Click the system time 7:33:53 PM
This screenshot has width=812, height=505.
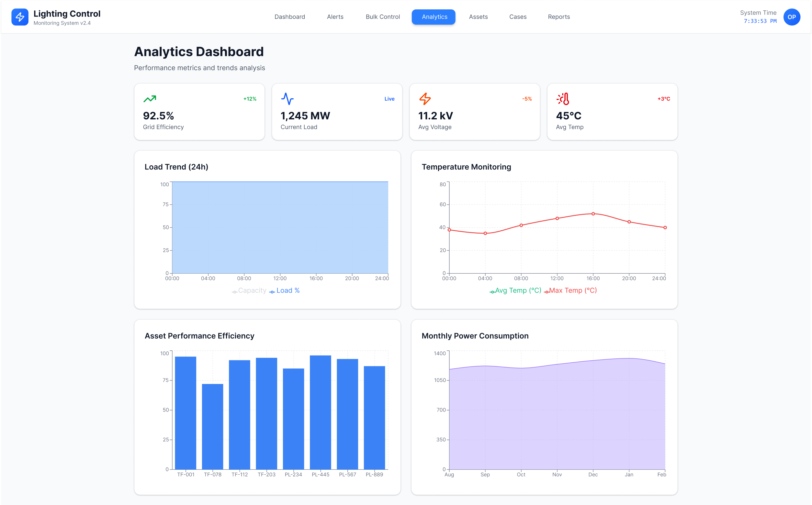pos(760,21)
